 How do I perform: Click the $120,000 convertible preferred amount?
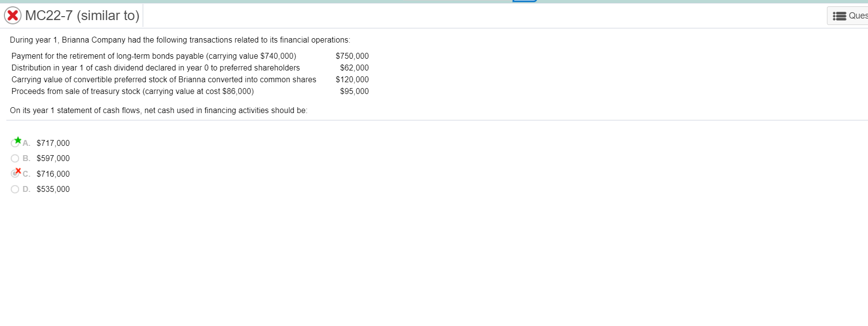352,80
